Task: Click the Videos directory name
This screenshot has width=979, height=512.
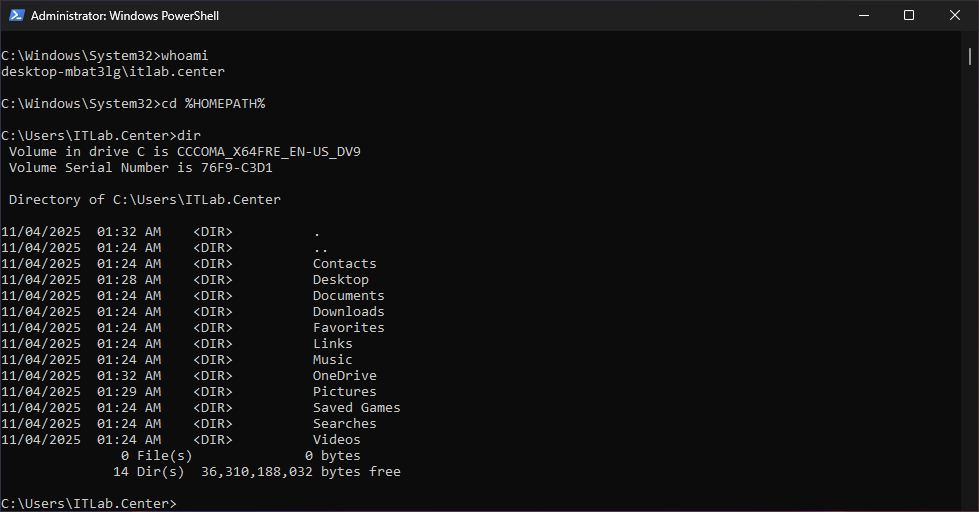Action: pos(336,440)
